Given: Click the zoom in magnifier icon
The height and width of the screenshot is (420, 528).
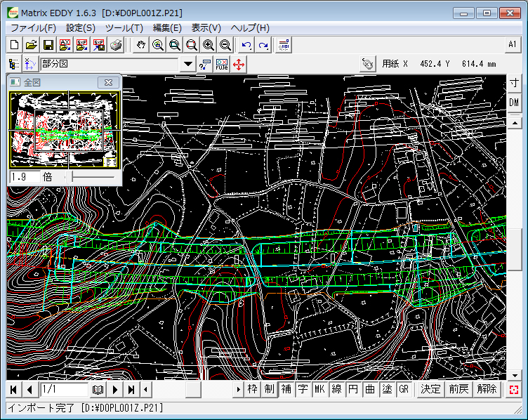Looking at the screenshot, I should pos(209,45).
